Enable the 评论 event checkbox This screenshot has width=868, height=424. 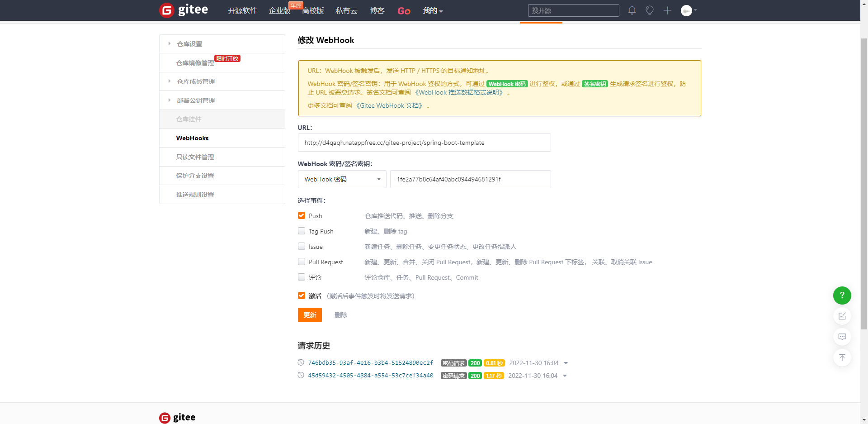[302, 277]
